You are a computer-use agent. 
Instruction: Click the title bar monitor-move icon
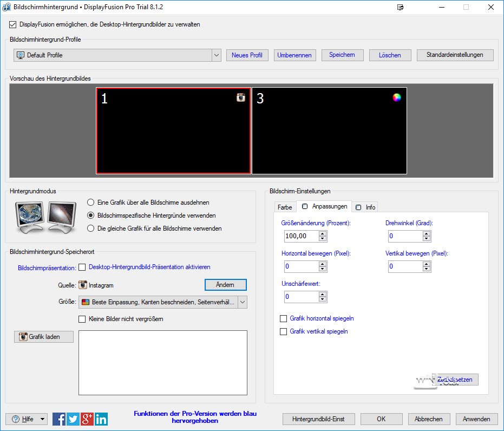[400, 7]
